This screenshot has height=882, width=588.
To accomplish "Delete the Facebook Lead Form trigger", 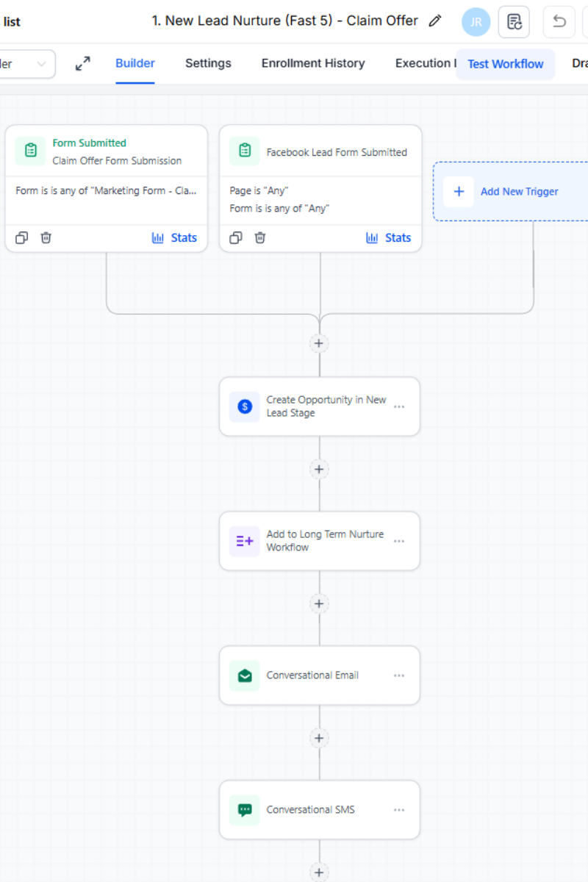I will [x=259, y=237].
